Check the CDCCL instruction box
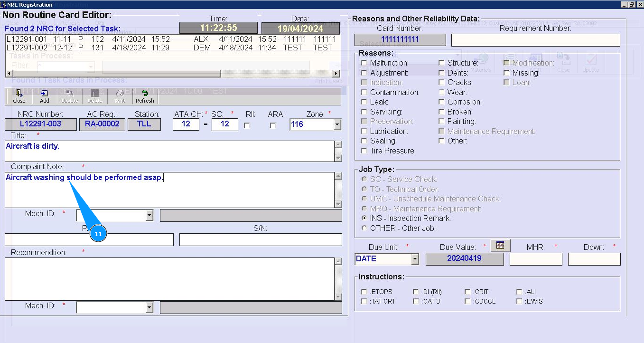Viewport: 644px width, 343px height. coord(468,301)
